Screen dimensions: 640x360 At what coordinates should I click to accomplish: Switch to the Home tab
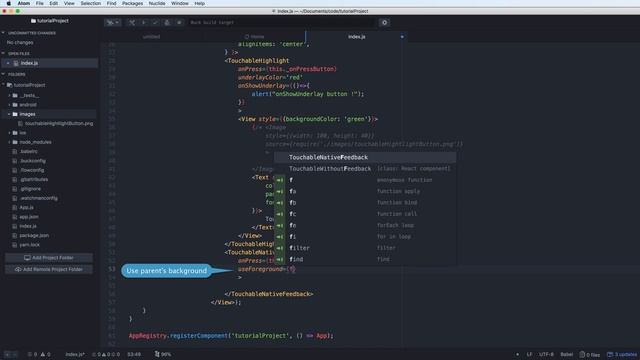coord(254,37)
